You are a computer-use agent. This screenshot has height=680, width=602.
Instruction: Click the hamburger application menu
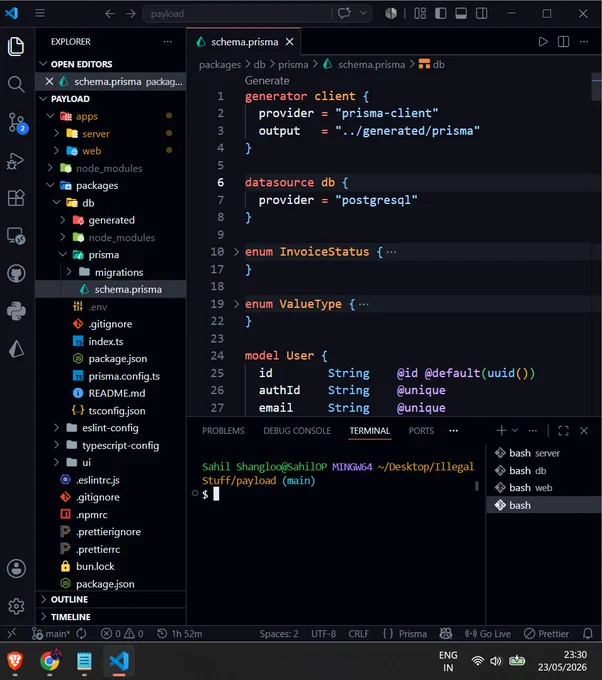pos(40,13)
